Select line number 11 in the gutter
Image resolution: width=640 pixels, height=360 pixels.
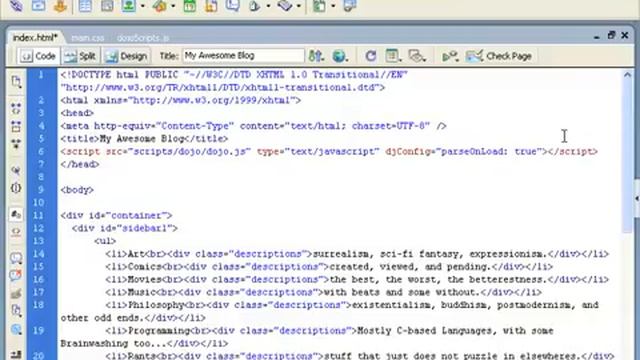pyautogui.click(x=38, y=215)
